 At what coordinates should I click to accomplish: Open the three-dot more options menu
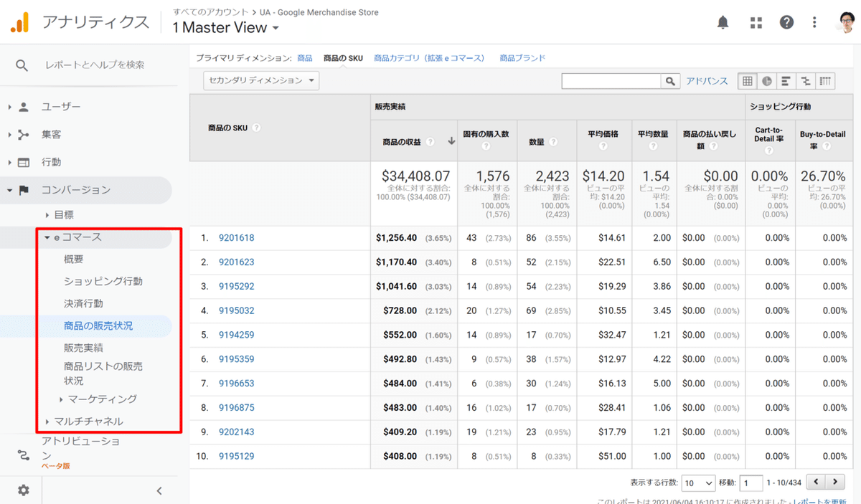click(x=814, y=22)
